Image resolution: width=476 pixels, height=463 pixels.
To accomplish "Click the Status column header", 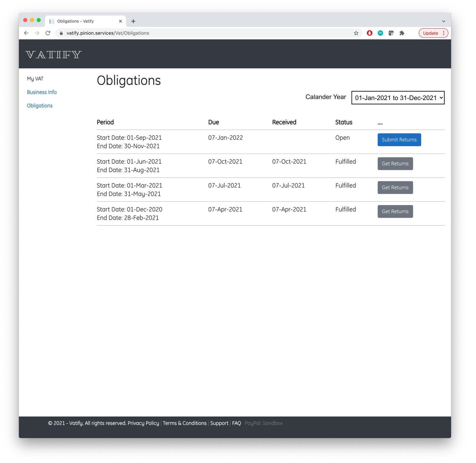I will pyautogui.click(x=344, y=122).
